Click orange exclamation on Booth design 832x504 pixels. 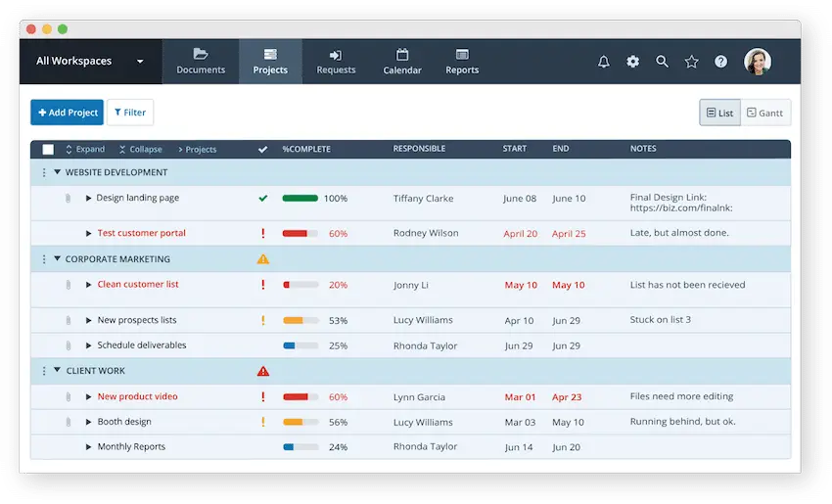pos(262,422)
